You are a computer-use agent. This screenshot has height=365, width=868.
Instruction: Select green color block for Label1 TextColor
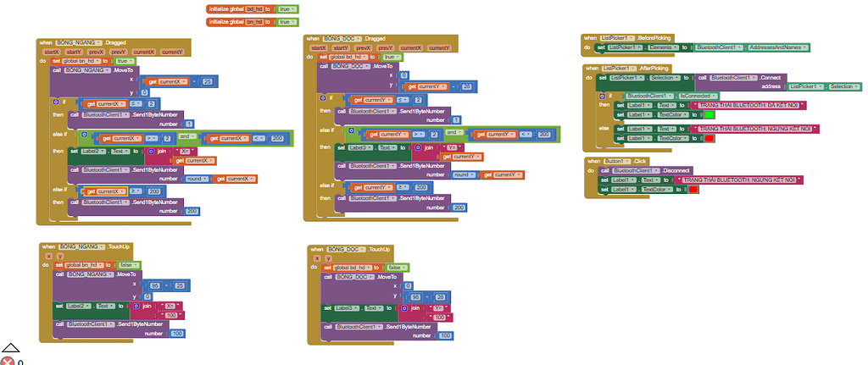[709, 114]
